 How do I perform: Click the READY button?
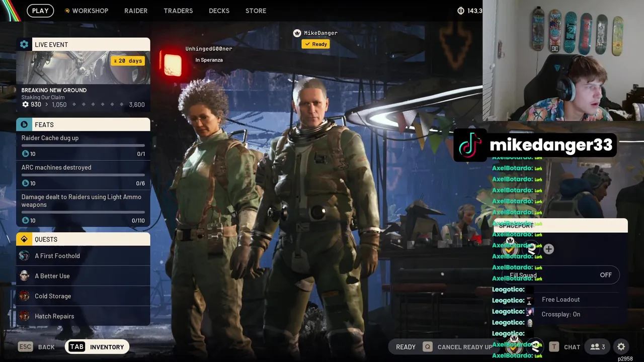(406, 347)
